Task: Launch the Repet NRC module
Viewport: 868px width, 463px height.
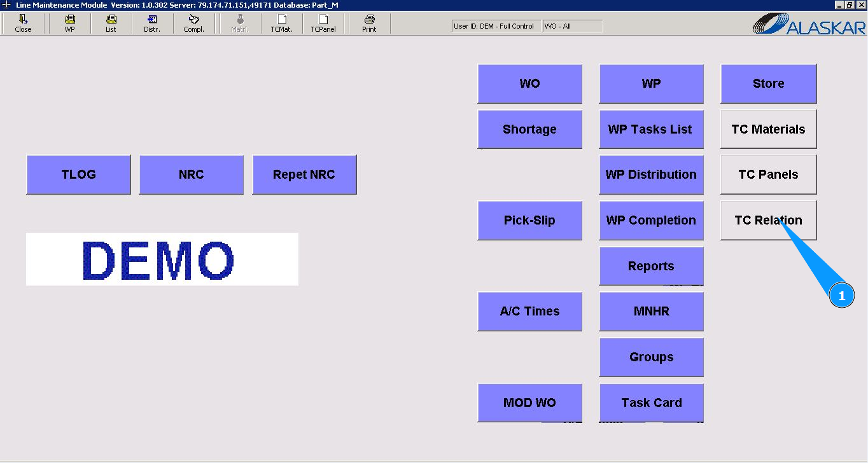Action: (x=304, y=174)
